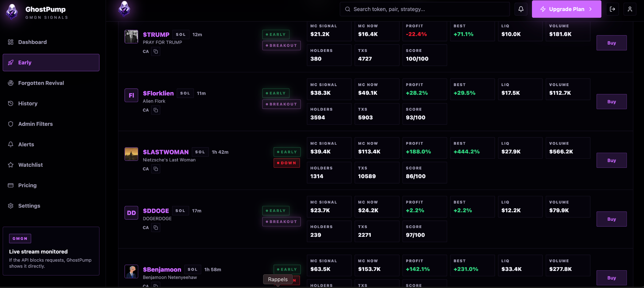Click the GhostPump ghost logo in header
Screen dimensions: 644x288
tap(124, 9)
